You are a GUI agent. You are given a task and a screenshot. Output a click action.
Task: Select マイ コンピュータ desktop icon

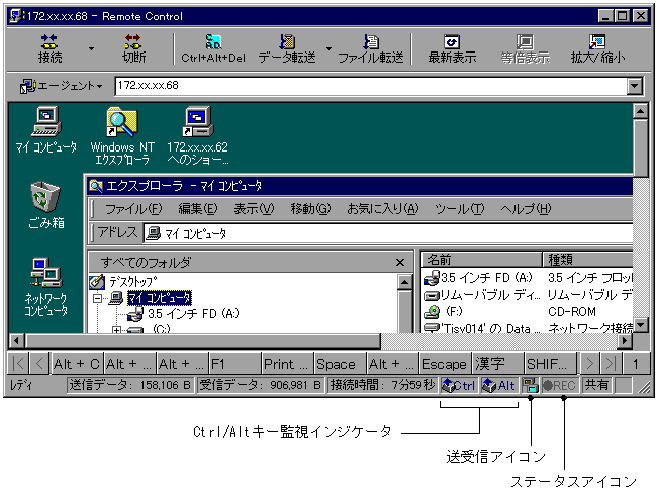(x=46, y=129)
